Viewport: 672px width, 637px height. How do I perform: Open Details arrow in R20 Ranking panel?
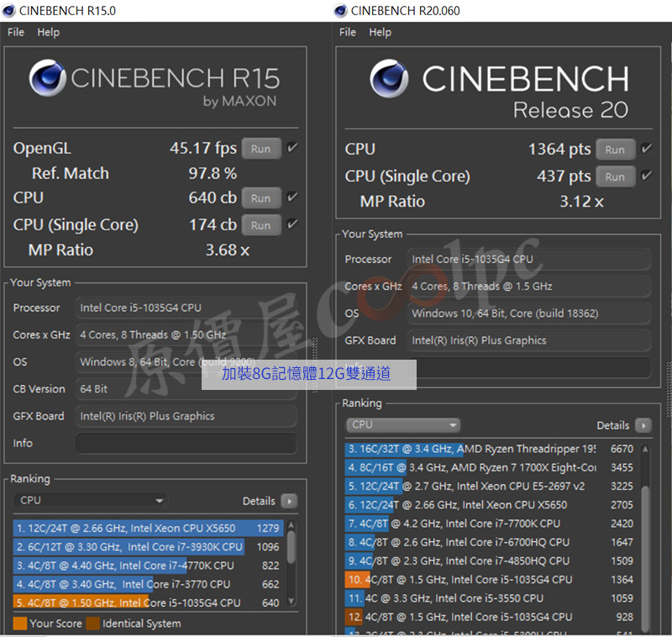click(x=643, y=425)
